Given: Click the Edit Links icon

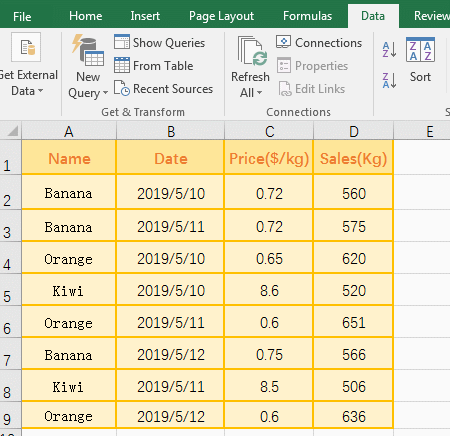Looking at the screenshot, I should pos(285,89).
